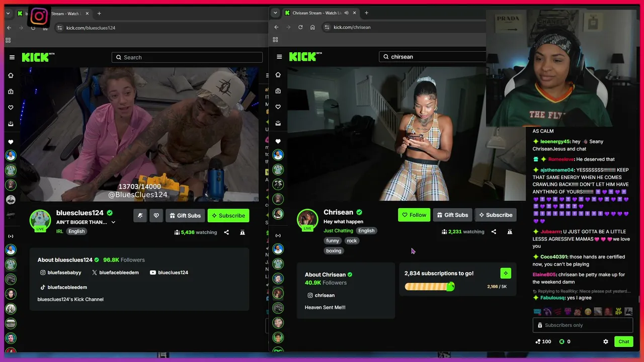Switch to Chrisean Stream browser tab

click(x=321, y=13)
